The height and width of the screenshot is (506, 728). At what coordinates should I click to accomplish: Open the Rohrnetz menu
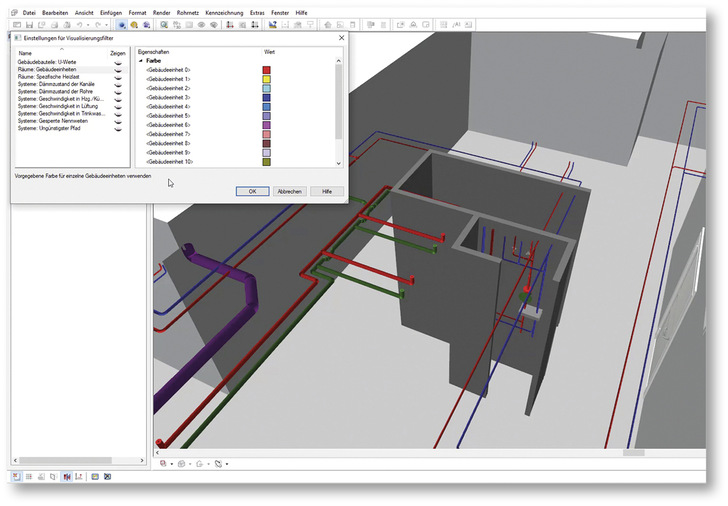(189, 12)
